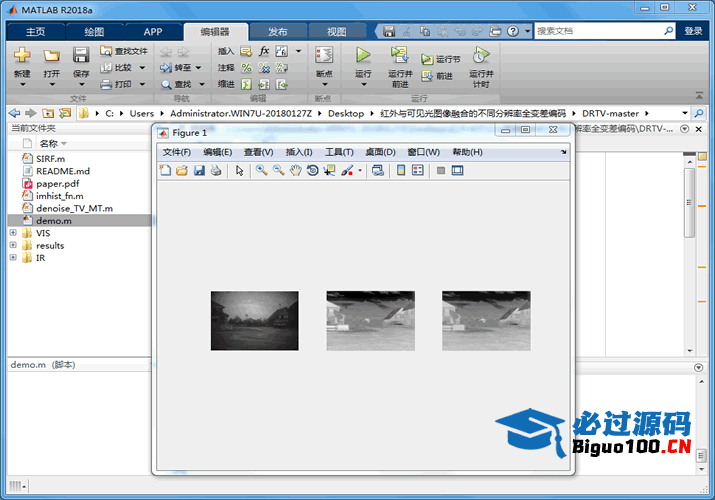Select the Pan hand tool in Figure toolbar
The image size is (715, 500).
point(295,171)
